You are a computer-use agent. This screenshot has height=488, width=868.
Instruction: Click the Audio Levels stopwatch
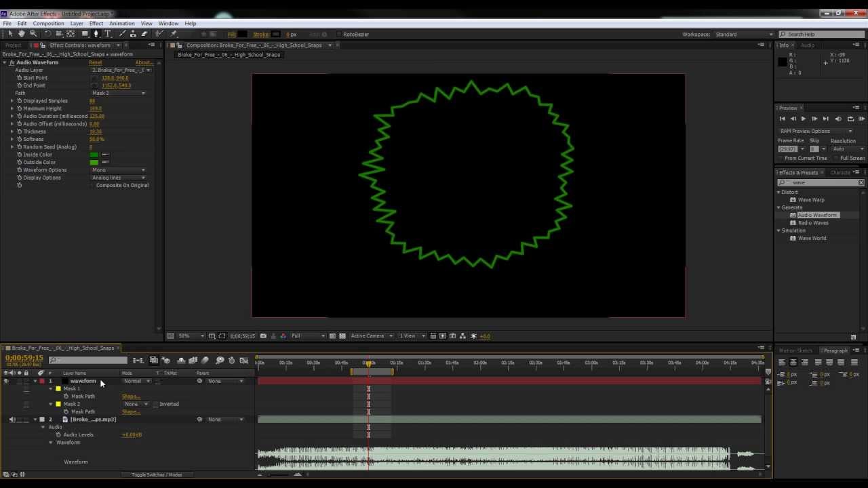click(x=58, y=434)
